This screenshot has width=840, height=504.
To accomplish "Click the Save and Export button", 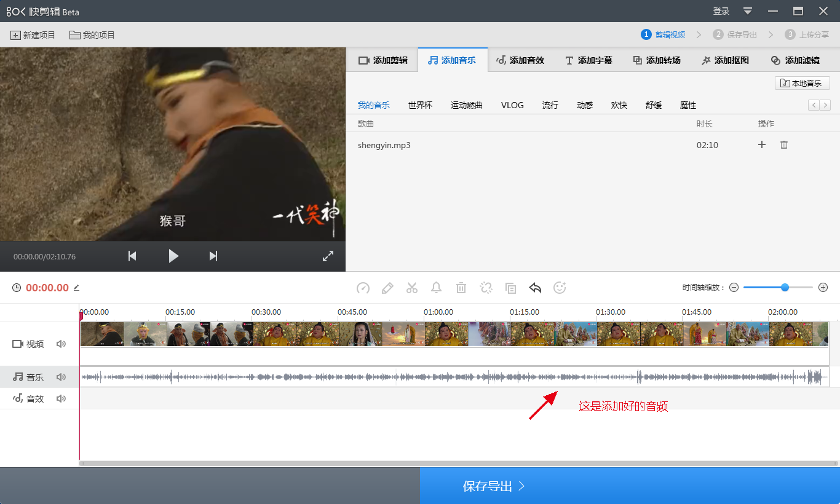I will (x=630, y=486).
